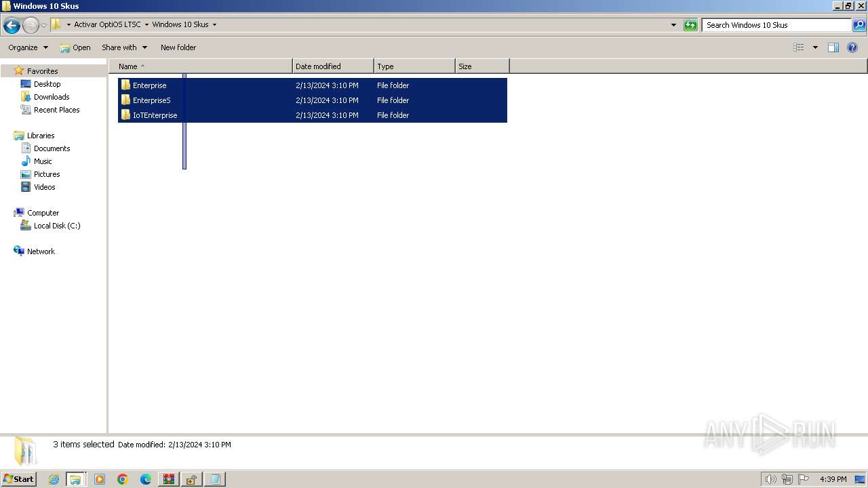The image size is (868, 488).
Task: Open WinRAR from the taskbar
Action: (168, 479)
